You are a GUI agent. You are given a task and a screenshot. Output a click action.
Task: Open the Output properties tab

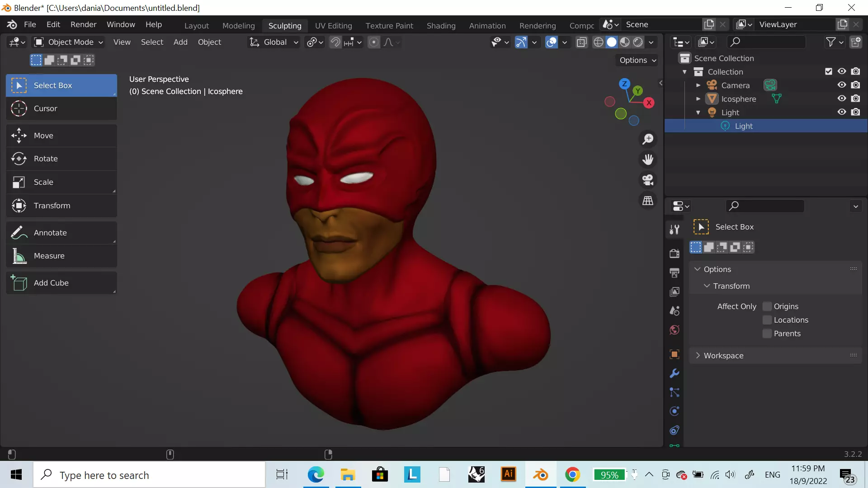(675, 272)
